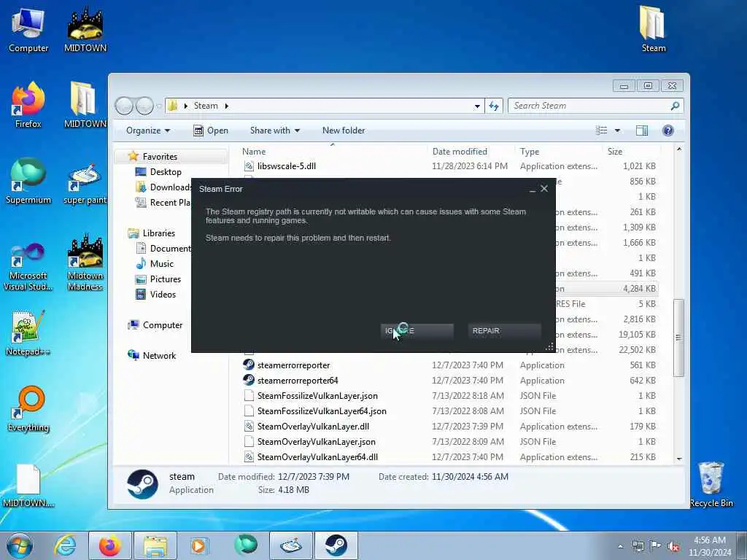Select Network in navigation pane
The width and height of the screenshot is (747, 560).
coord(159,356)
